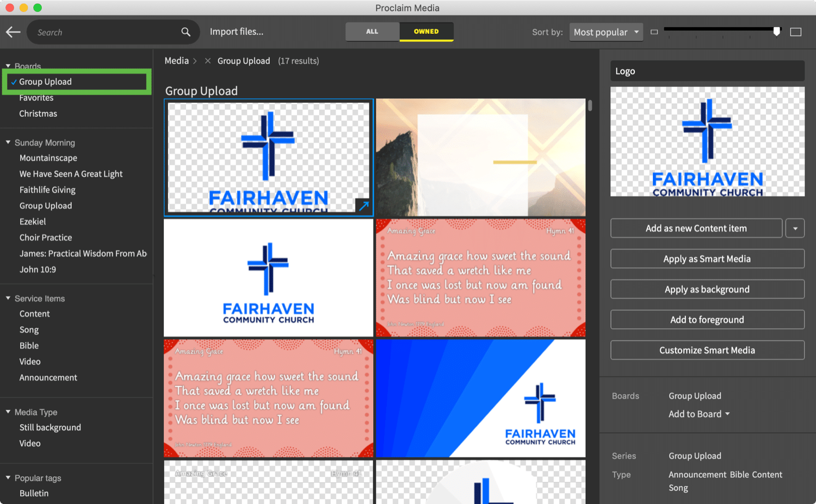
Task: Select We Have Seen A Great Light
Action: (71, 174)
